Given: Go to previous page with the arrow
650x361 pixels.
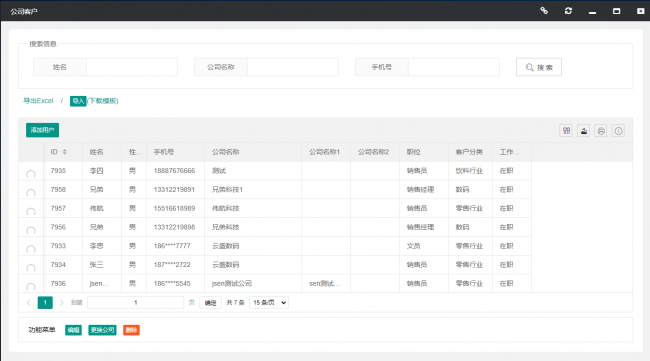Looking at the screenshot, I should [29, 303].
